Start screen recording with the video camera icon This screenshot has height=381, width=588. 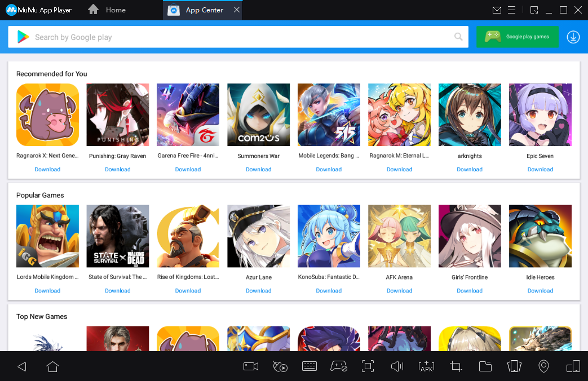tap(251, 366)
